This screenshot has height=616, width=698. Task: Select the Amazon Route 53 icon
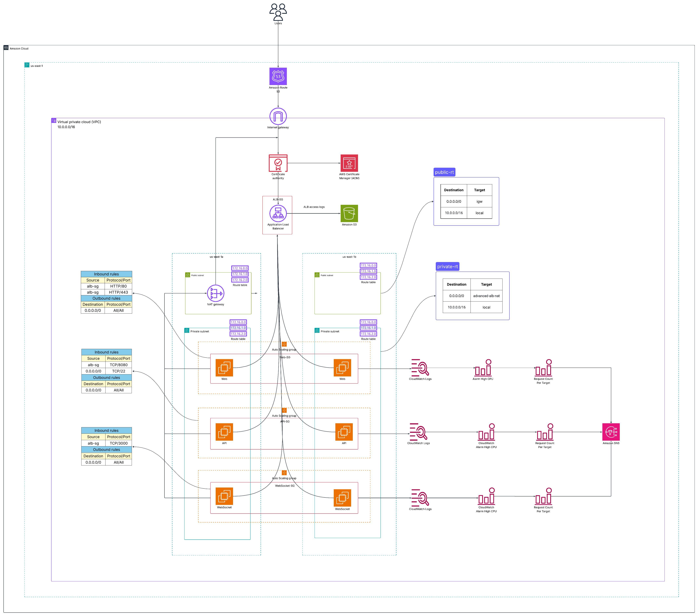click(x=278, y=76)
